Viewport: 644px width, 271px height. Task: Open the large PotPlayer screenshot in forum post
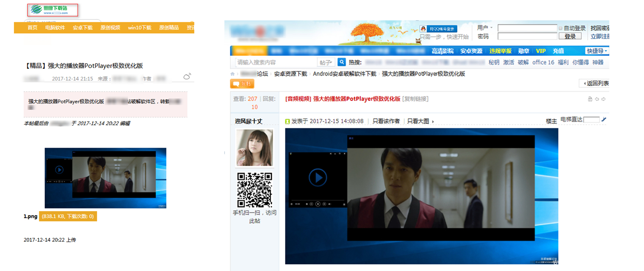click(422, 196)
